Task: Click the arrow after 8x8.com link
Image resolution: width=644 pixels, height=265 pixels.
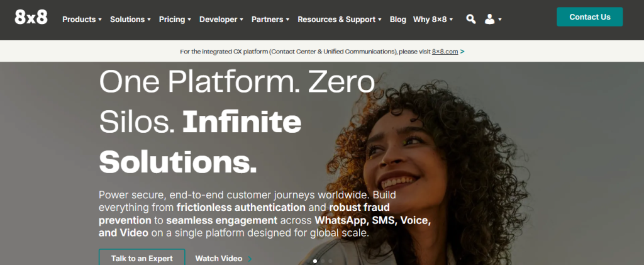Action: coord(462,52)
